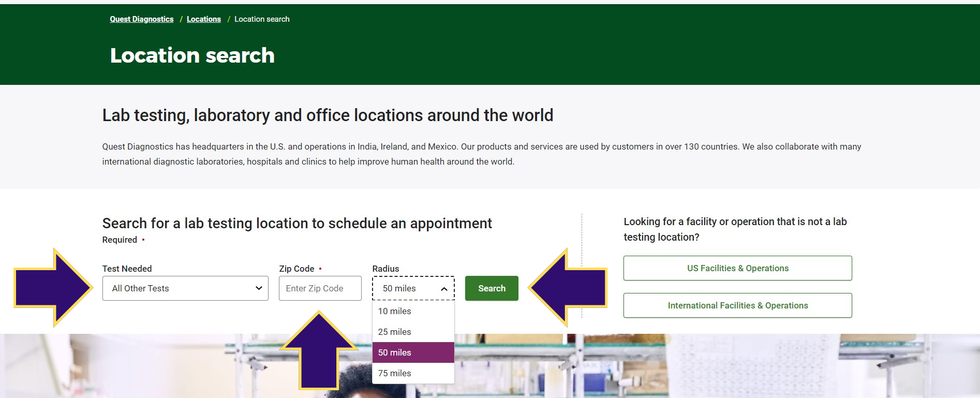Click the Radius combo box showing 50 miles

(407, 288)
